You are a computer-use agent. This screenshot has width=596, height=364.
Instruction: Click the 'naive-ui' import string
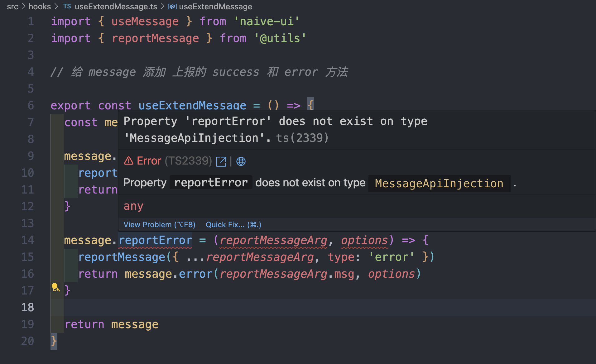267,22
